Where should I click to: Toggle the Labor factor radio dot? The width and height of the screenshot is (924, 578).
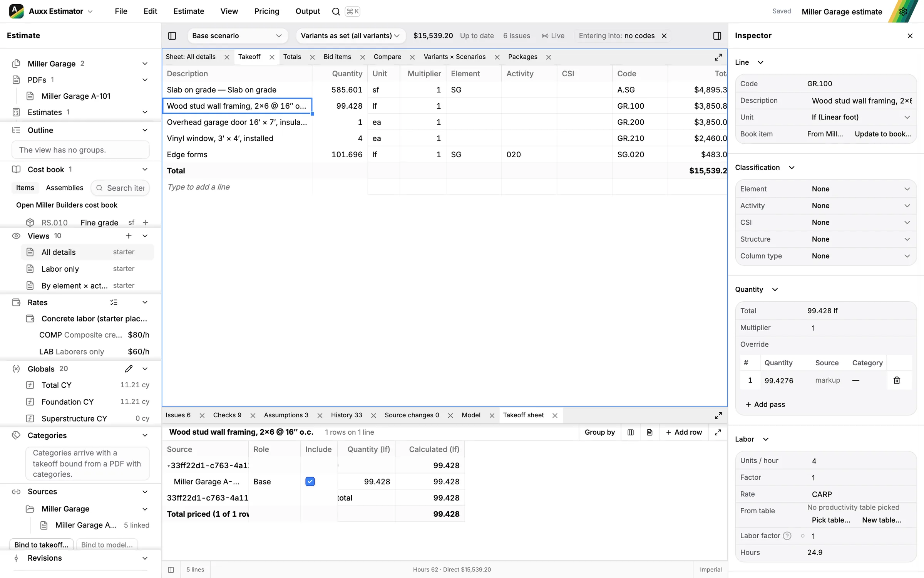803,536
